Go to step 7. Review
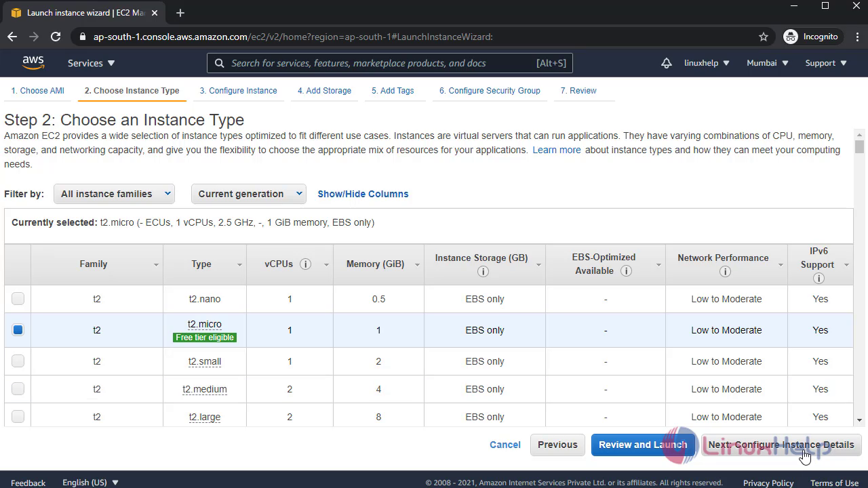 click(x=578, y=91)
